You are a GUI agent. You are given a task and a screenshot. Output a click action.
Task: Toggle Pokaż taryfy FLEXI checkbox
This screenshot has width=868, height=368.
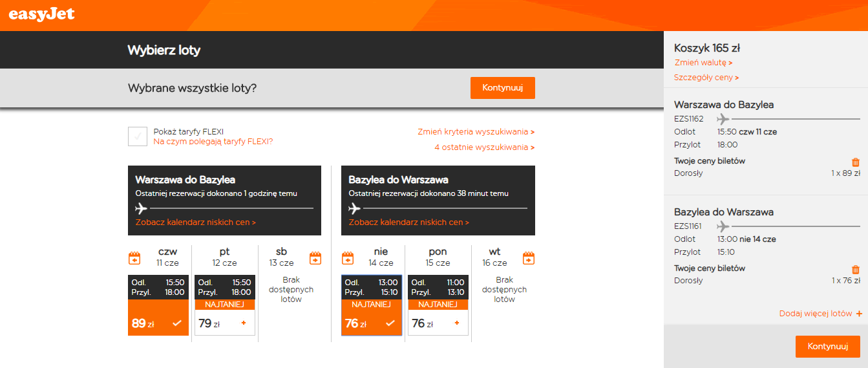(138, 136)
